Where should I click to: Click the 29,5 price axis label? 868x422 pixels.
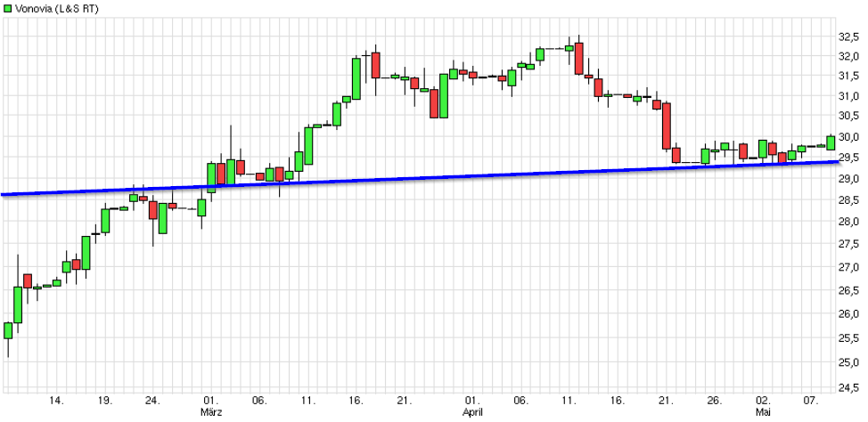pyautogui.click(x=849, y=158)
